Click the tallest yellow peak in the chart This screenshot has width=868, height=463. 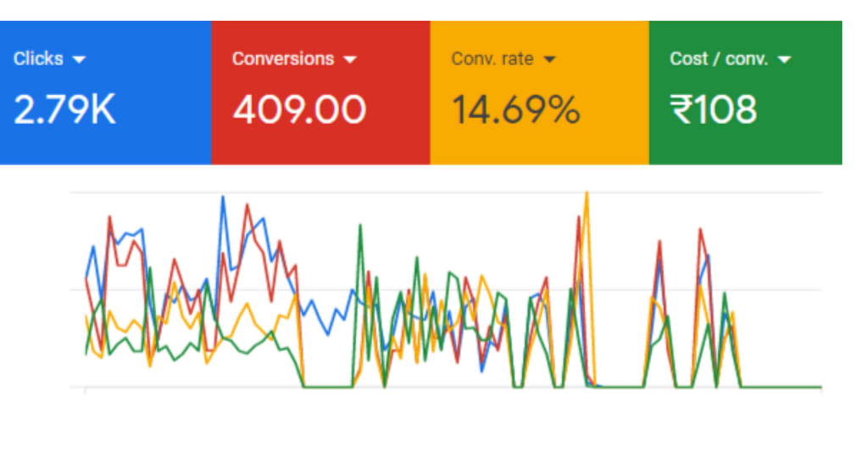coord(586,194)
